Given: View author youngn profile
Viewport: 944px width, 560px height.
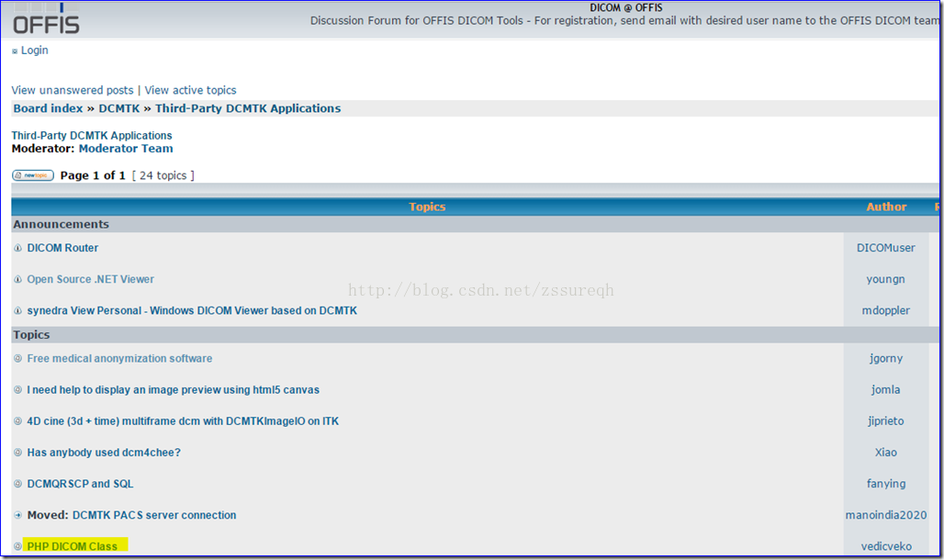Looking at the screenshot, I should (x=885, y=279).
